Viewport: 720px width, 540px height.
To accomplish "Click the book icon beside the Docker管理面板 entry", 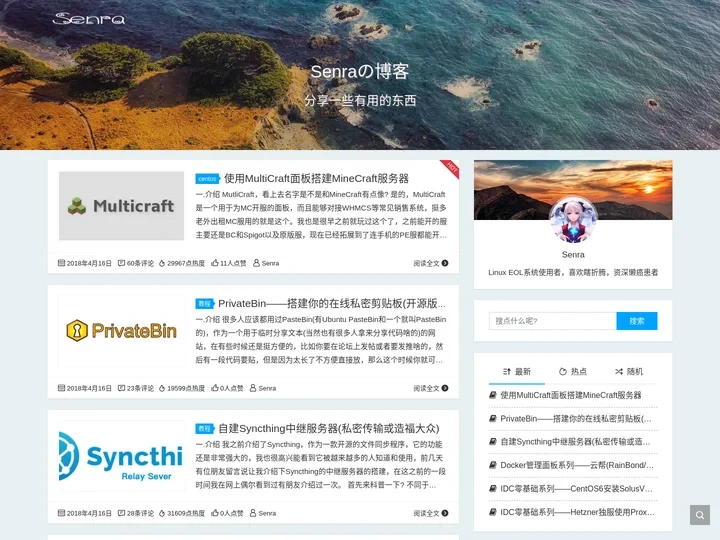I will pos(493,465).
